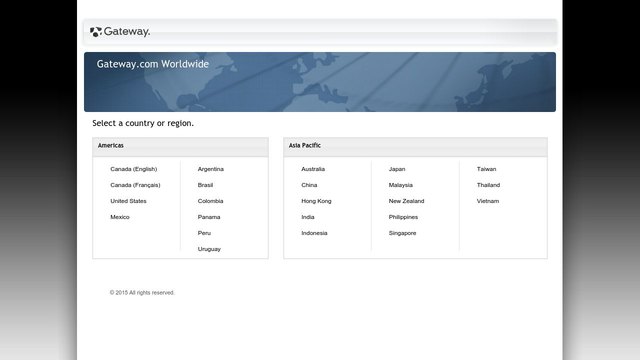Image resolution: width=640 pixels, height=360 pixels.
Task: Choose Colombia as region
Action: 210,201
